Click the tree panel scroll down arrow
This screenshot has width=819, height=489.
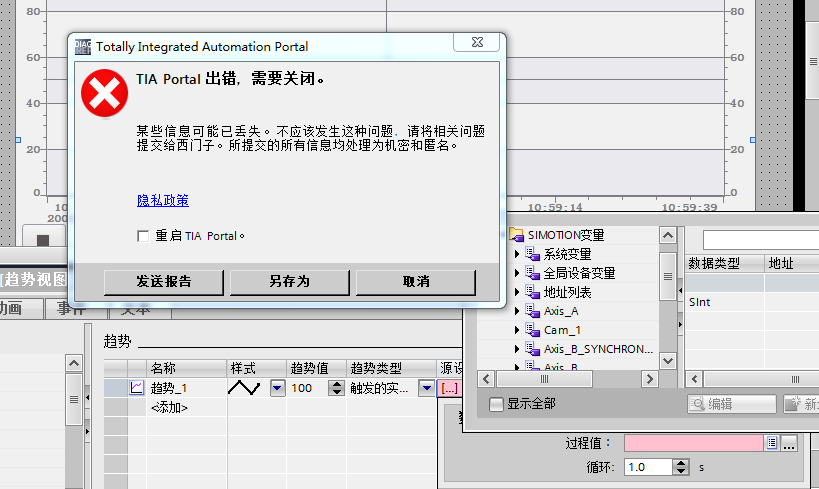[x=668, y=360]
